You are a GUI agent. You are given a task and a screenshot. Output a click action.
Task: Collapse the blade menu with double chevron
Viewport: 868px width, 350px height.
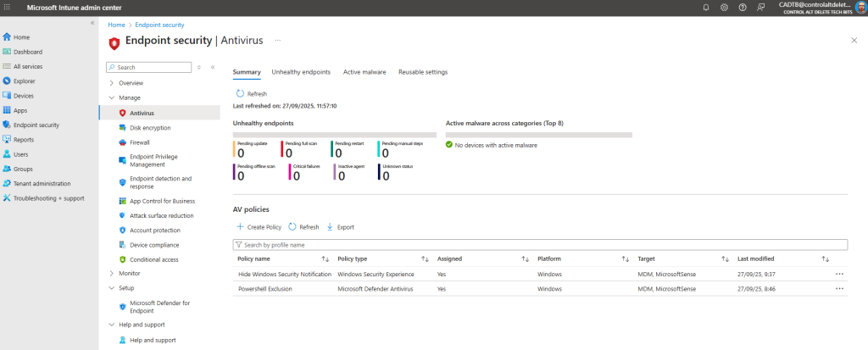coord(213,67)
